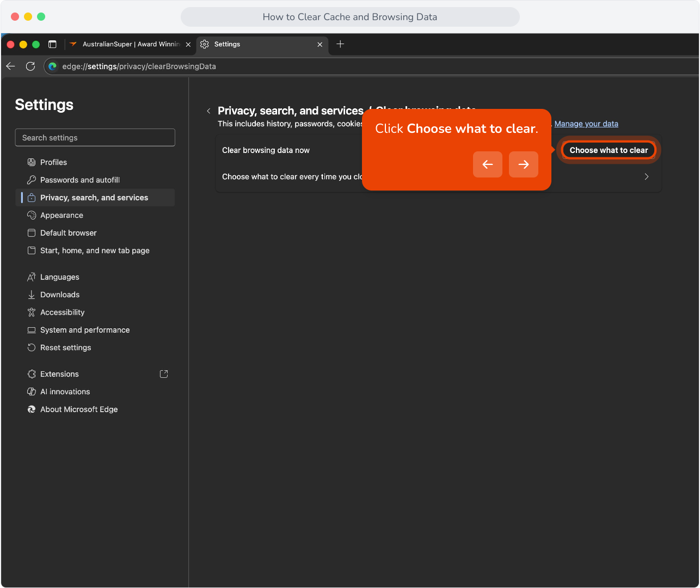
Task: Advance to next tutorial step arrow
Action: click(524, 164)
